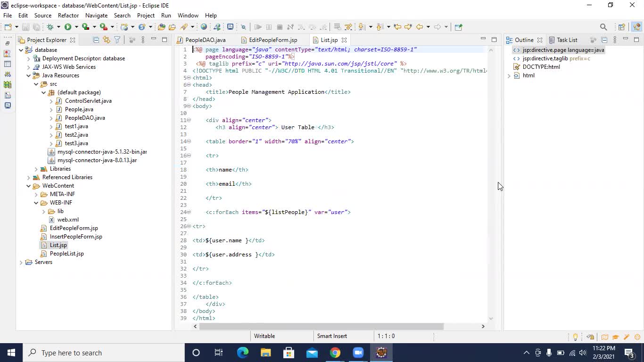This screenshot has height=362, width=644.
Task: Click the New file toolbar icon
Action: pyautogui.click(x=8, y=27)
